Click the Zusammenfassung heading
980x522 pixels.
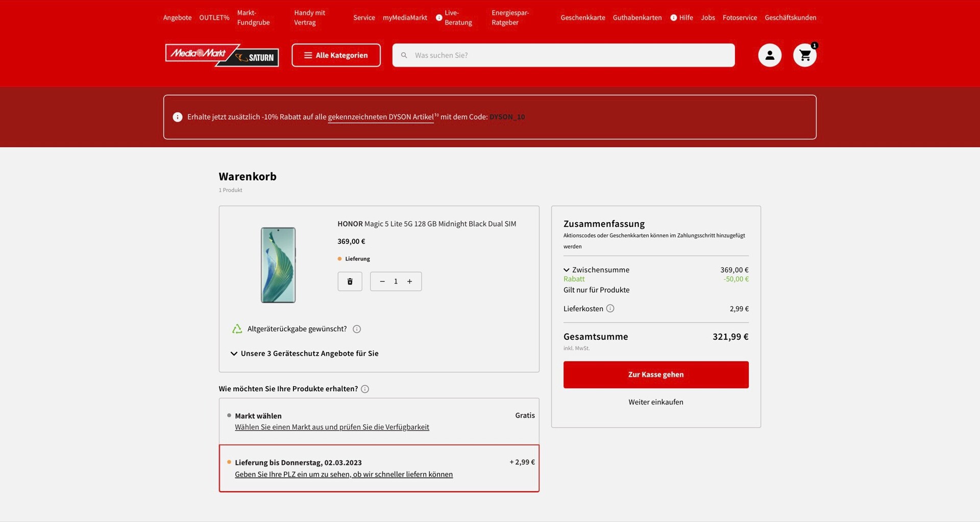pyautogui.click(x=604, y=224)
